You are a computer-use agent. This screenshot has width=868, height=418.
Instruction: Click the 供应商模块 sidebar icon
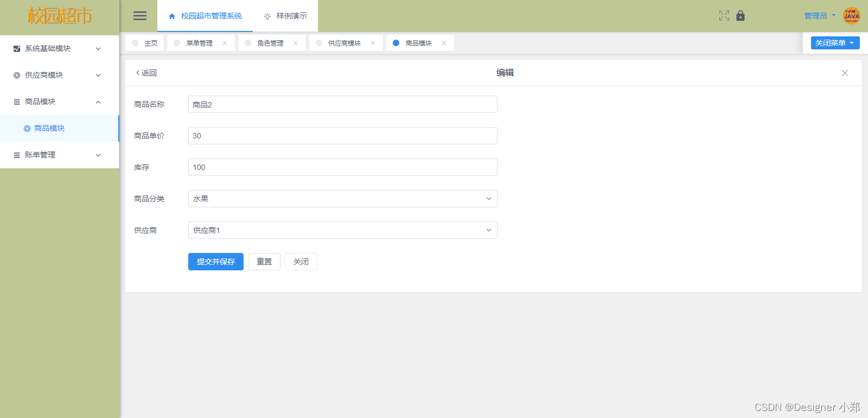coord(17,75)
